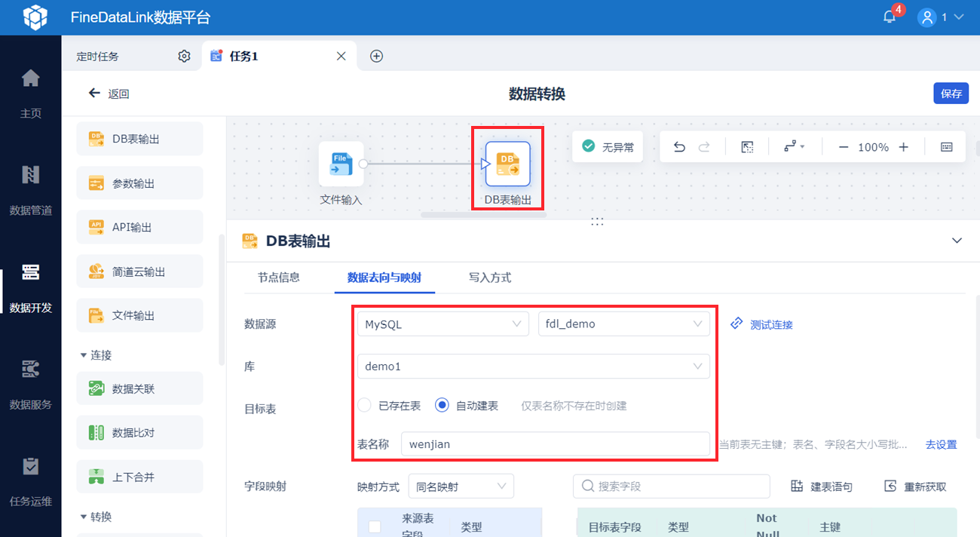Screen dimensions: 980x537
Task: Zoom in with the plus icon
Action: tap(903, 147)
